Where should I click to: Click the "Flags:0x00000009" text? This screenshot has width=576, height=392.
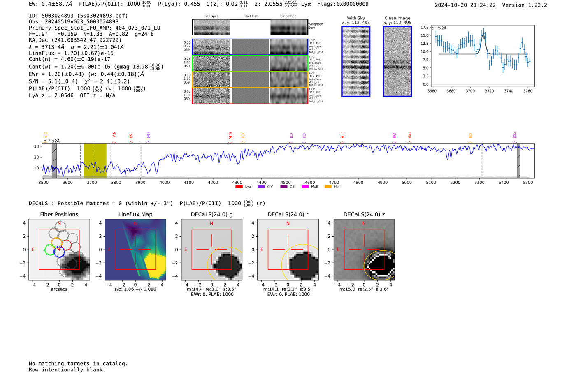[x=343, y=4]
